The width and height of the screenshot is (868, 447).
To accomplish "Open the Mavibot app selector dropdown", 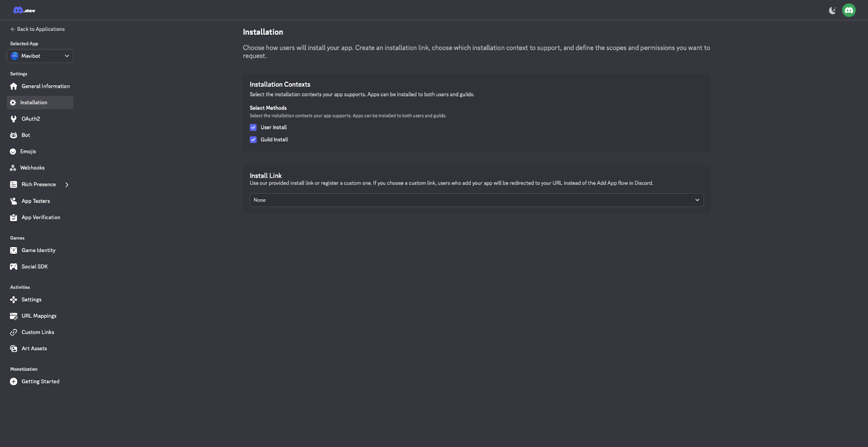I will pos(40,56).
